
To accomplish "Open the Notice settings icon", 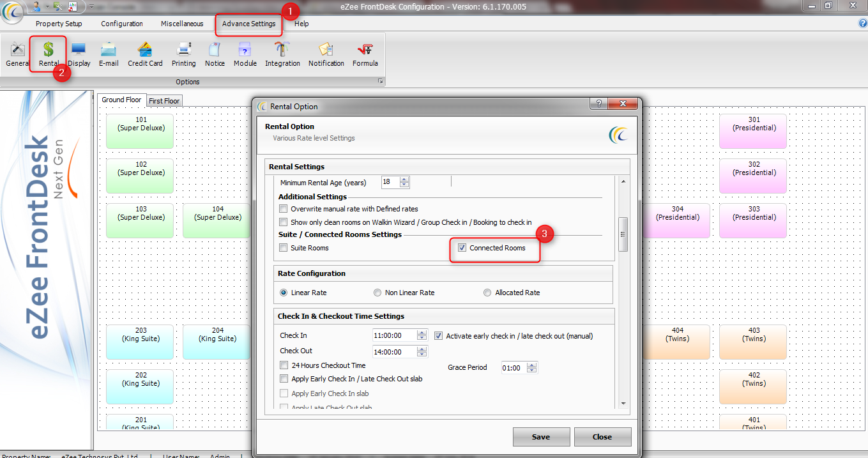I will [215, 54].
